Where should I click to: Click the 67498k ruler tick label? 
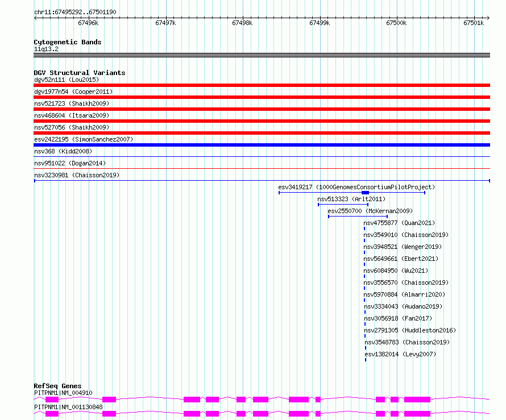242,23
